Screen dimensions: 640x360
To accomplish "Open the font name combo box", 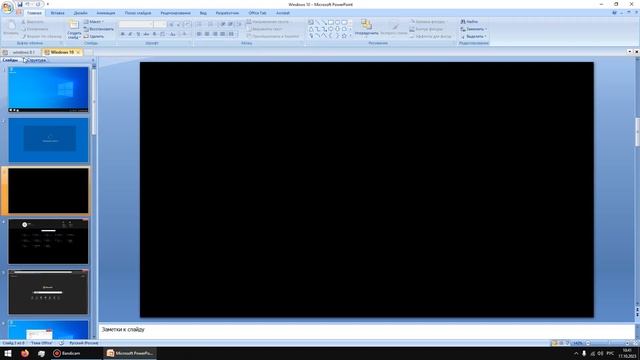I will (x=136, y=24).
